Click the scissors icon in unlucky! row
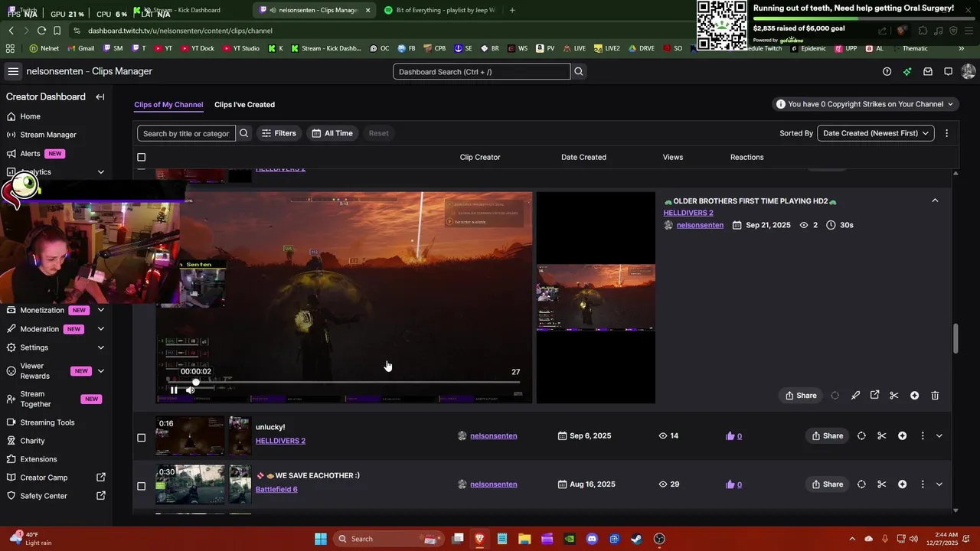Viewport: 980px width, 551px height. click(x=881, y=436)
